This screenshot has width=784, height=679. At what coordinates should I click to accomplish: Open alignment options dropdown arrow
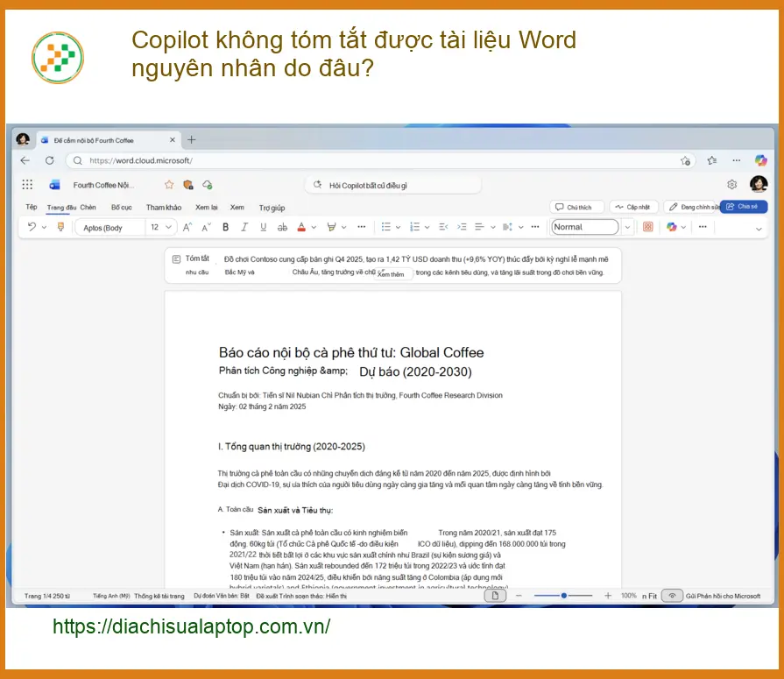click(492, 228)
